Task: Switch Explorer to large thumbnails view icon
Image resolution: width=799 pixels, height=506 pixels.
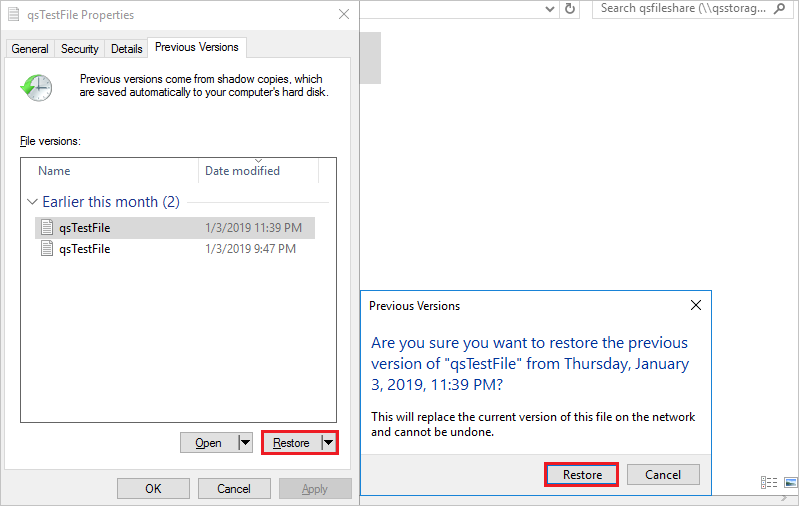Action: point(790,482)
